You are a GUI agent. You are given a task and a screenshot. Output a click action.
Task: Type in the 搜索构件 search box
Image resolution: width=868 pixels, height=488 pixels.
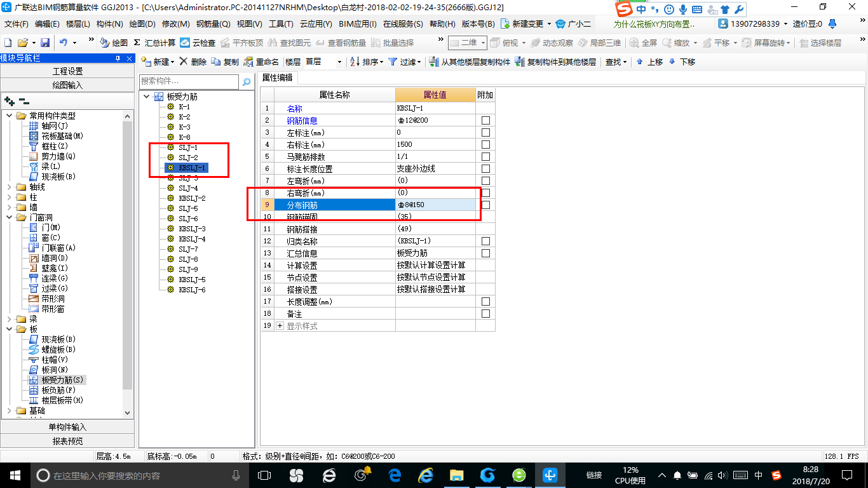[189, 81]
